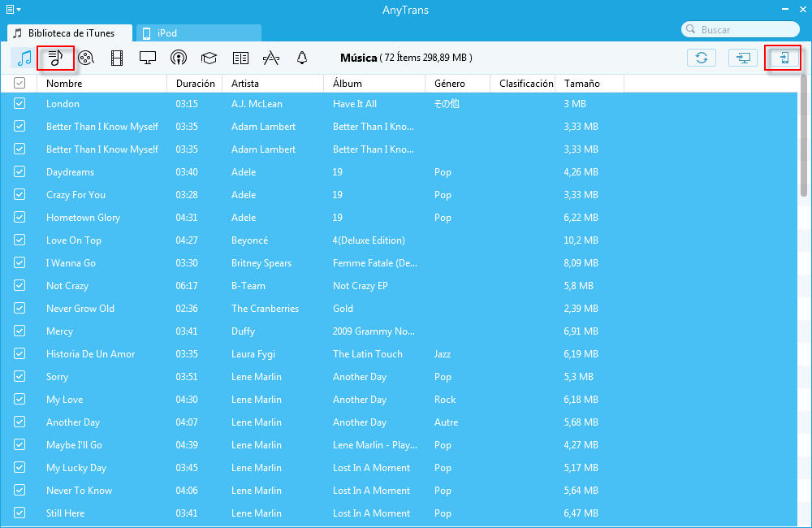Viewport: 812px width, 528px height.
Task: Uncheck the Daydreams row checkbox
Action: pyautogui.click(x=19, y=171)
